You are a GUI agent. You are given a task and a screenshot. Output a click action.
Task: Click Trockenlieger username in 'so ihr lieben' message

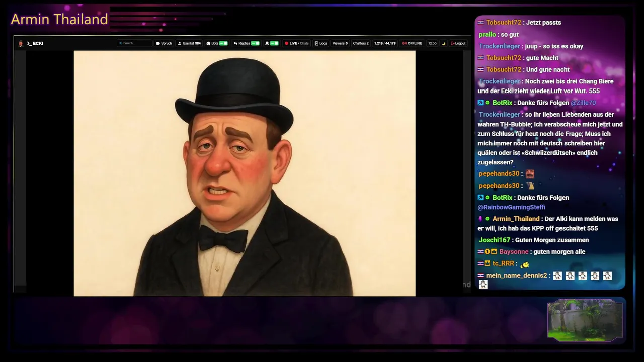click(500, 115)
